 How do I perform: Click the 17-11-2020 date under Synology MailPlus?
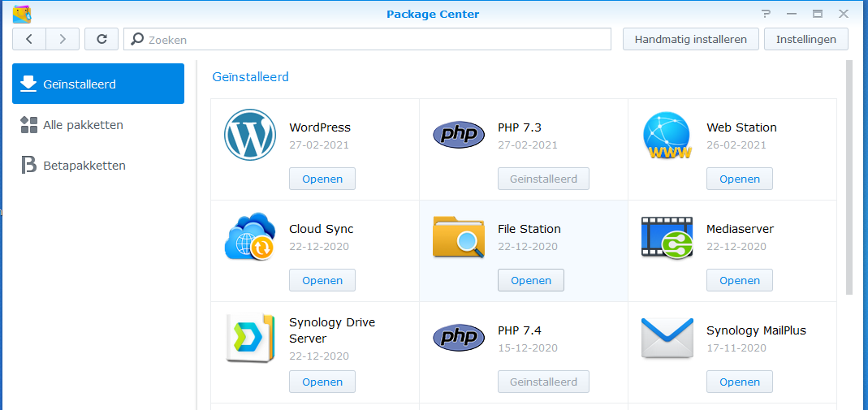[x=736, y=348]
